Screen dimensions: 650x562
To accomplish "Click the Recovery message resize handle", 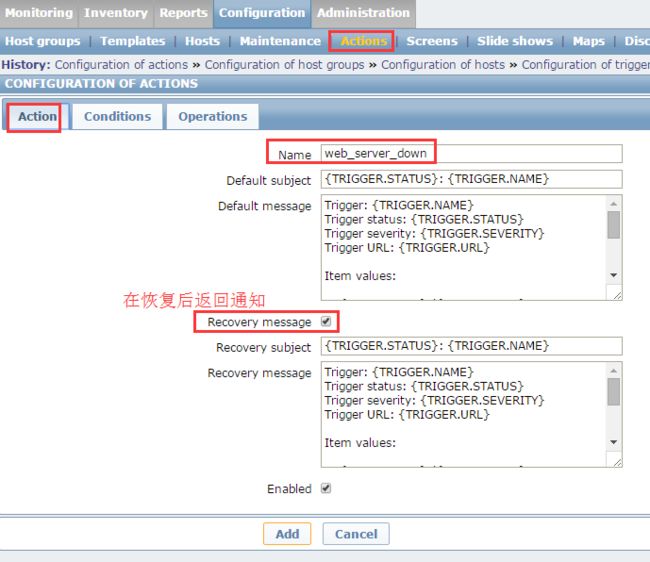I will coord(617,462).
